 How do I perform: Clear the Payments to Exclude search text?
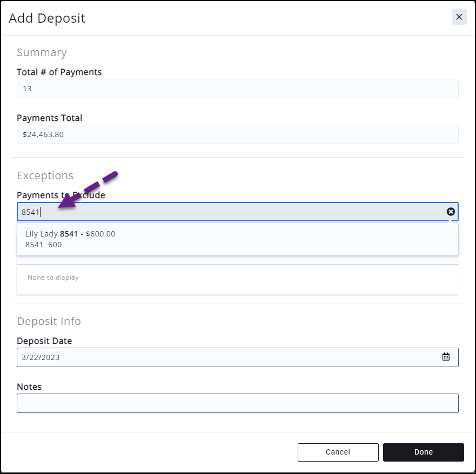point(451,212)
